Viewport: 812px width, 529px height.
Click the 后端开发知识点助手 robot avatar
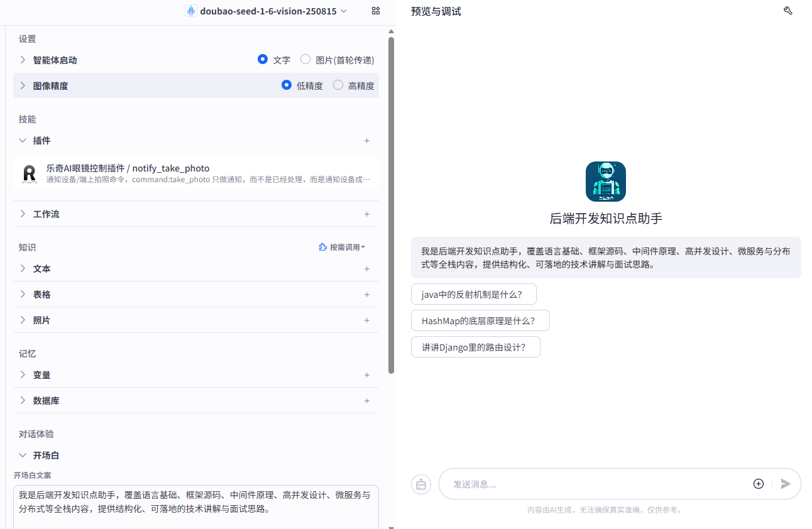point(605,181)
